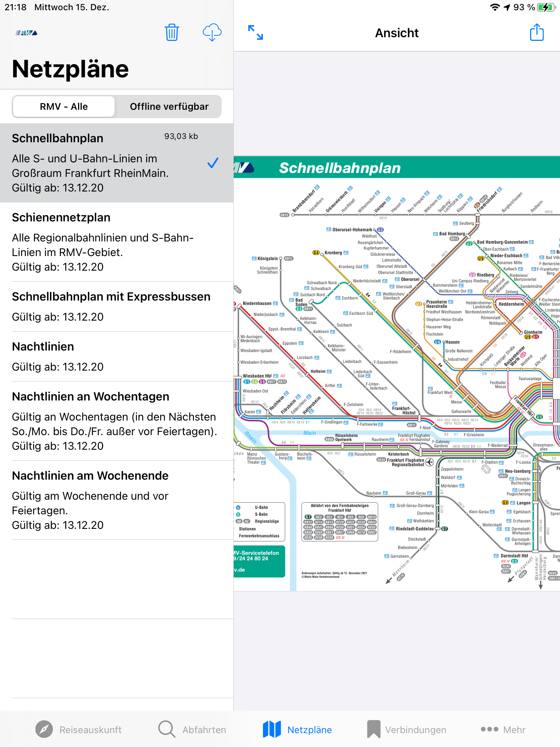Tap the fullscreen expand arrows icon
The image size is (560, 747).
click(x=255, y=32)
